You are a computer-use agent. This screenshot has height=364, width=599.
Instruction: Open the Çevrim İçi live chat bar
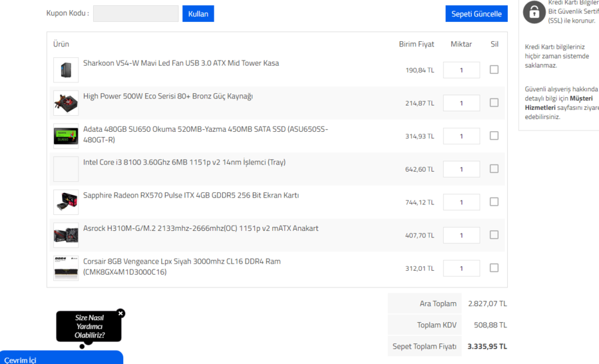(61, 357)
